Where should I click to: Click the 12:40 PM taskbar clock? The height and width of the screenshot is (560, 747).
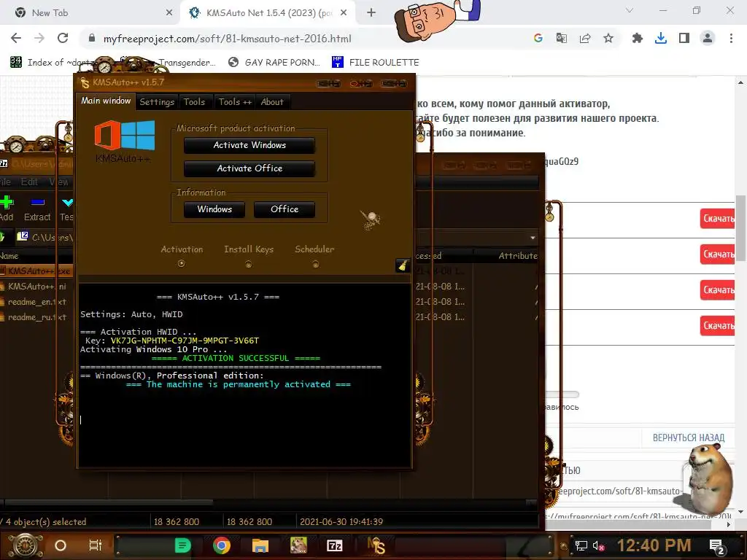pyautogui.click(x=654, y=545)
